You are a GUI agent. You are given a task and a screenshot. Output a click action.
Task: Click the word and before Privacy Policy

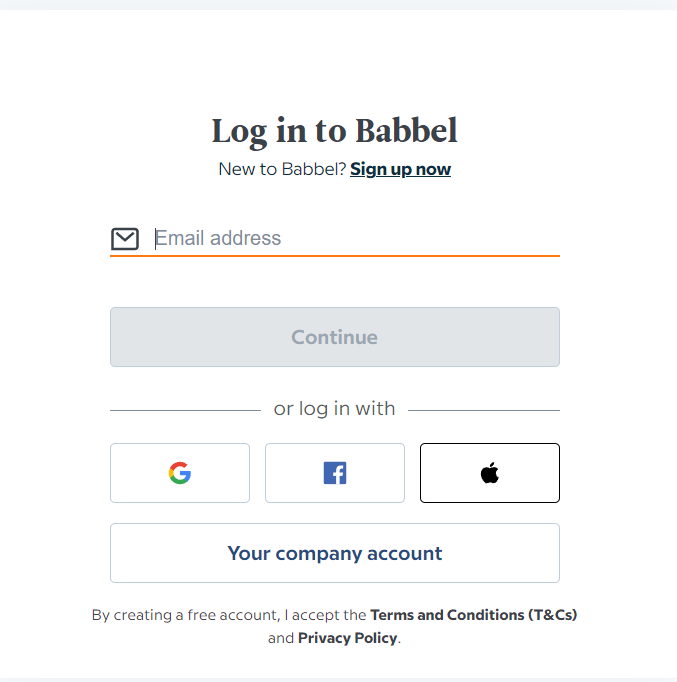click(281, 638)
